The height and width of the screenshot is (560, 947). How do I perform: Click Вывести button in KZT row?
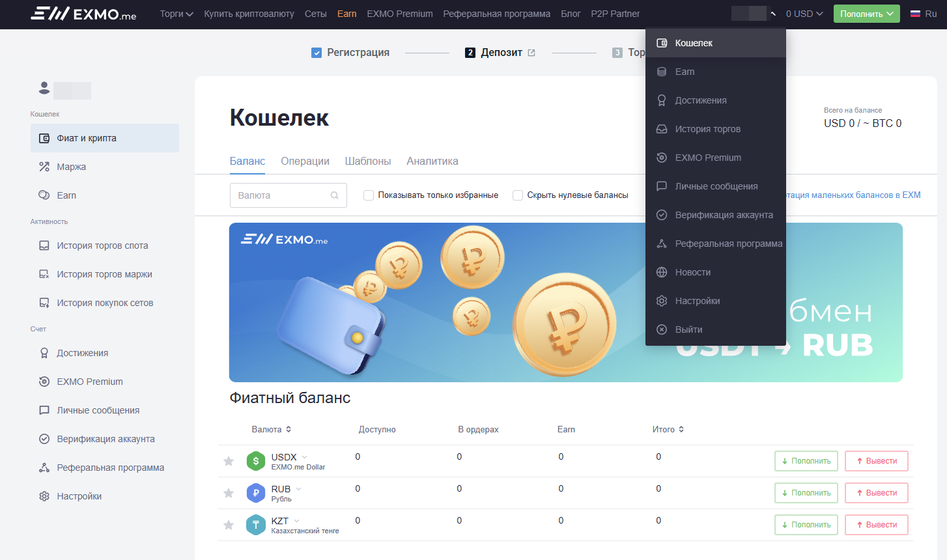point(877,525)
